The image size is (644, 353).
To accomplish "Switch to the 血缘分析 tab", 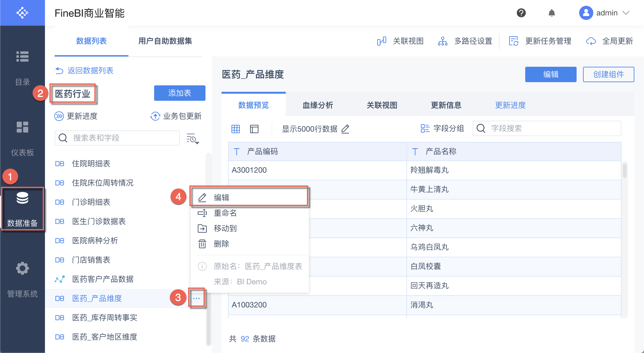I will click(x=318, y=105).
